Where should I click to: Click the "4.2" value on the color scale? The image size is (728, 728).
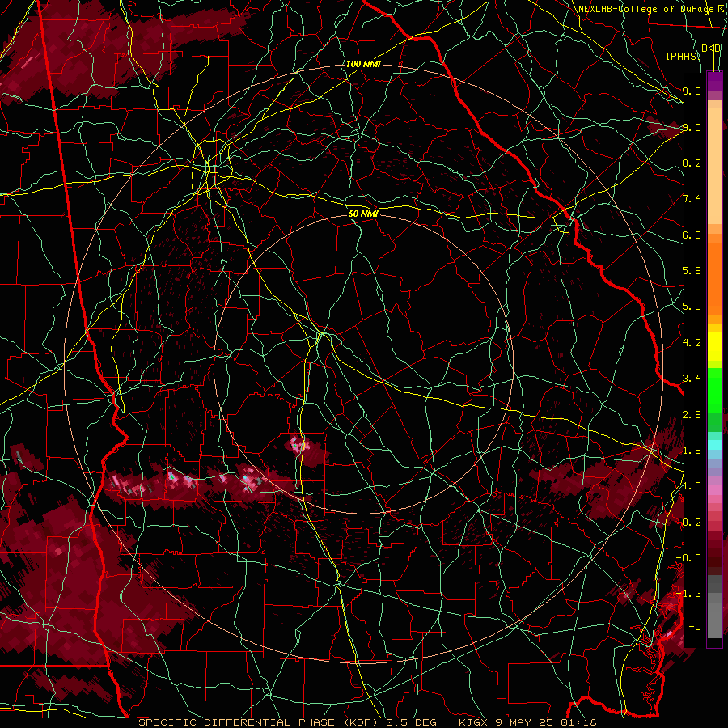click(x=692, y=343)
